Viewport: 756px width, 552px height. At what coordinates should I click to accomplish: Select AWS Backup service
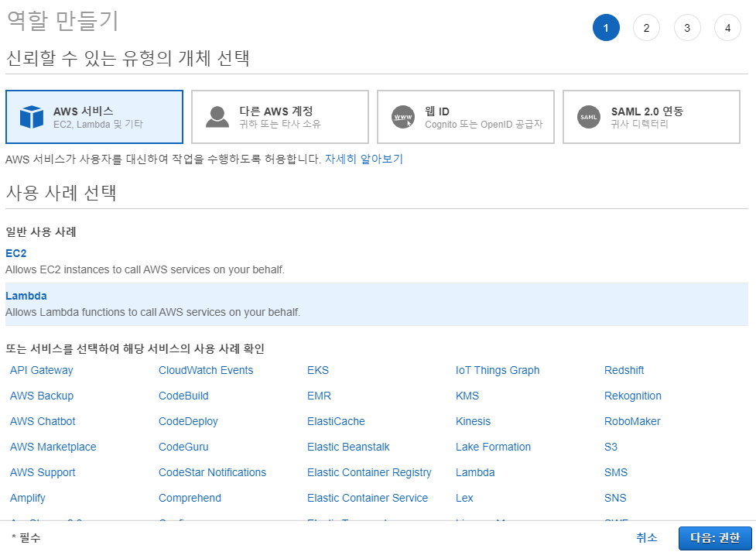[x=42, y=396]
